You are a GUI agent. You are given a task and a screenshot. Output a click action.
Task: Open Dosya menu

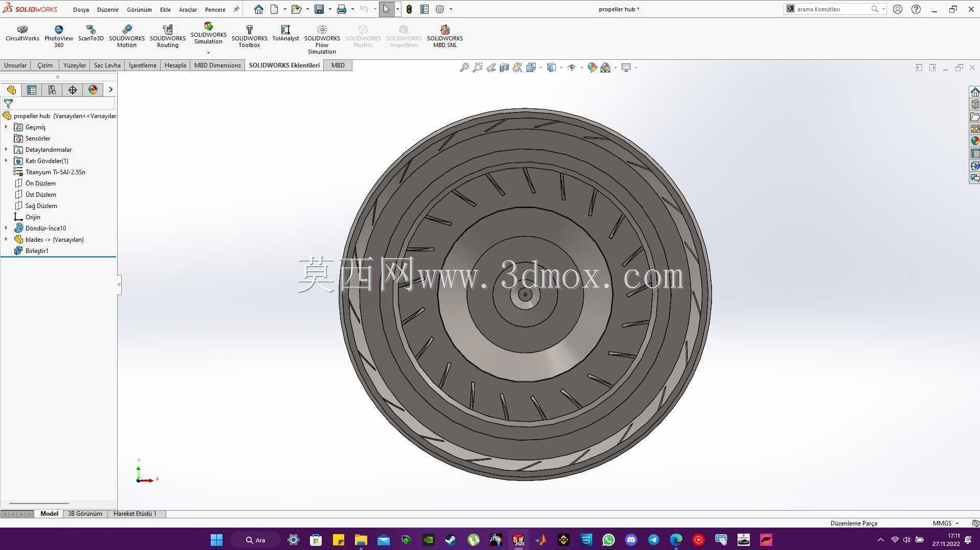click(x=81, y=9)
